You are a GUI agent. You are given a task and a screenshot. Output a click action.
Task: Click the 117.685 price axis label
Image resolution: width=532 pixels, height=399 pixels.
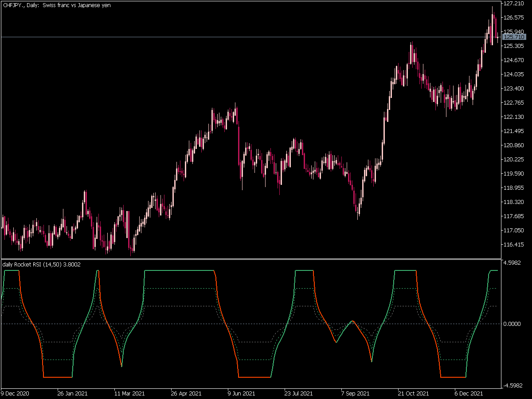[x=514, y=216]
